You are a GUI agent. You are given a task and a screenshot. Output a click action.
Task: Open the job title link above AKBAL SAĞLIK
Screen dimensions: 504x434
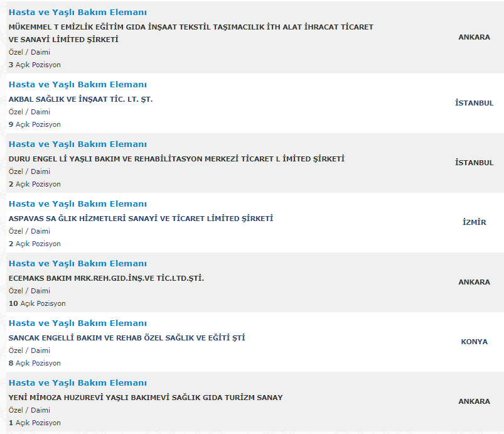[77, 85]
